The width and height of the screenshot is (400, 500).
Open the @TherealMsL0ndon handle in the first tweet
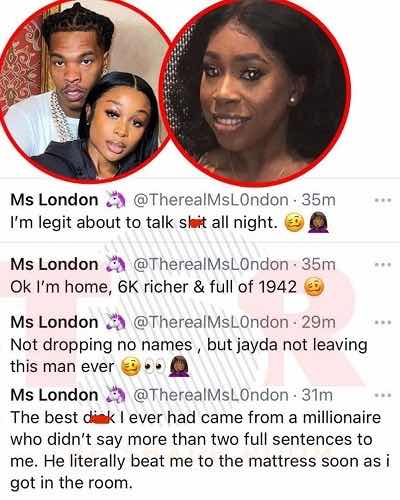tap(211, 200)
